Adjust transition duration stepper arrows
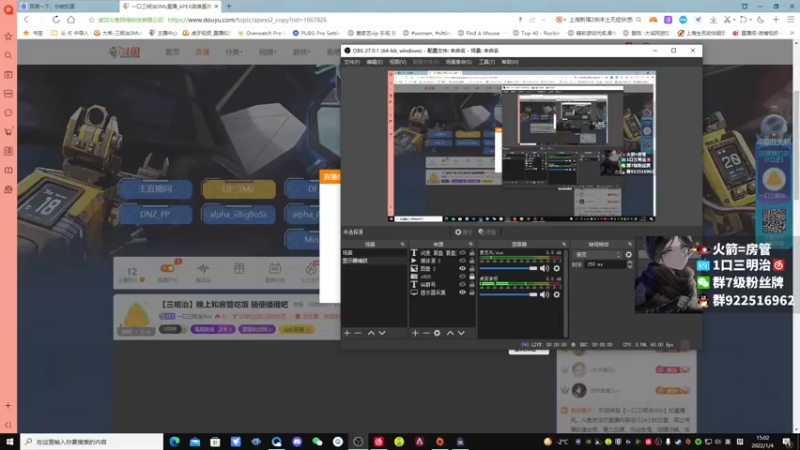This screenshot has width=800, height=450. [630, 264]
